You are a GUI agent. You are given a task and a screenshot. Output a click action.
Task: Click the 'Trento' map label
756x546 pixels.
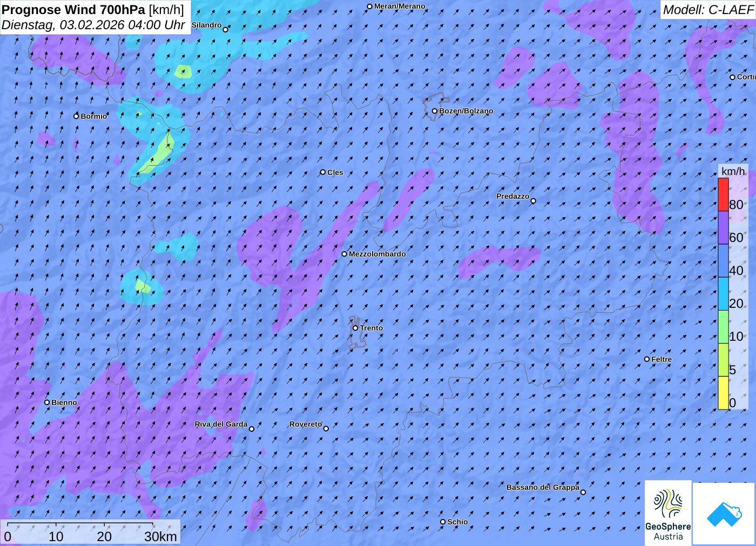pyautogui.click(x=372, y=328)
